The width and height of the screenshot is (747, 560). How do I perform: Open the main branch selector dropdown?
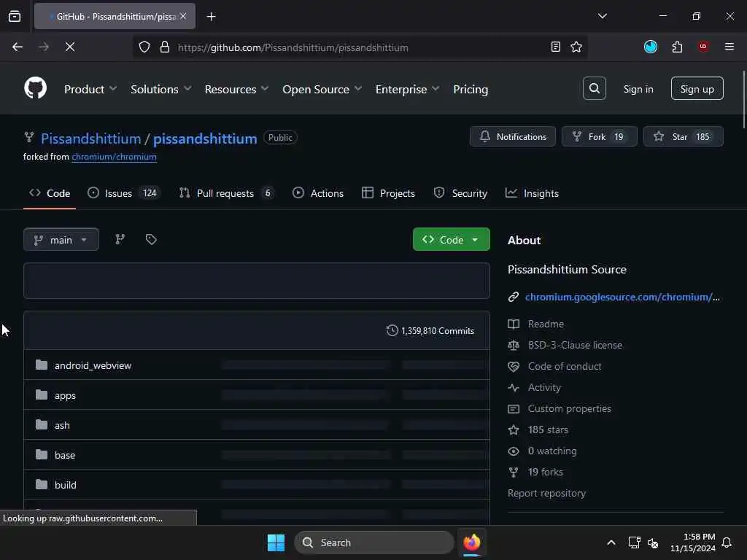61,239
